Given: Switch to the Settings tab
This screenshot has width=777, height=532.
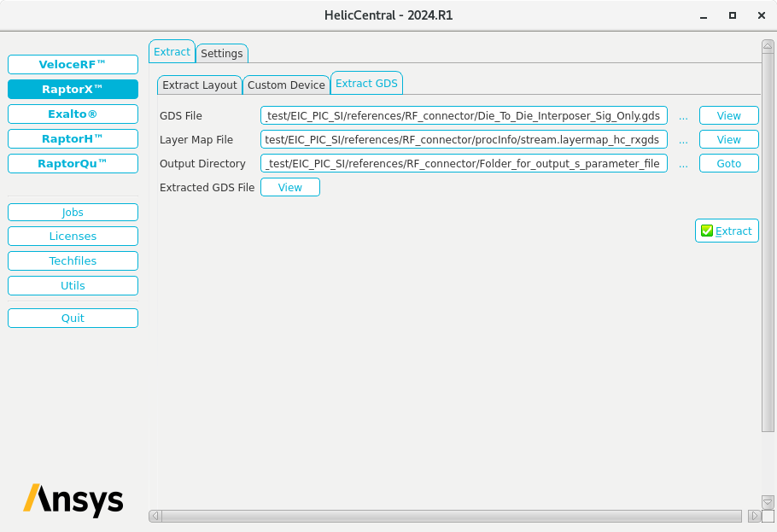Looking at the screenshot, I should pos(222,54).
